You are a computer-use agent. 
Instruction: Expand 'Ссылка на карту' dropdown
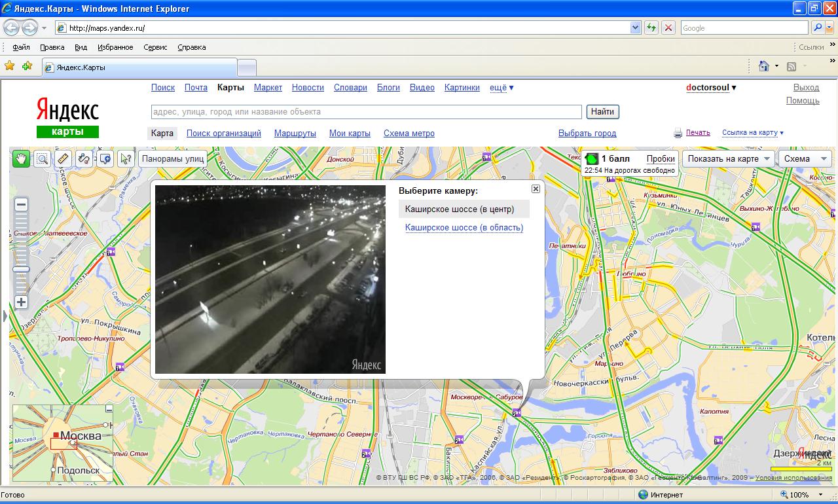click(753, 133)
